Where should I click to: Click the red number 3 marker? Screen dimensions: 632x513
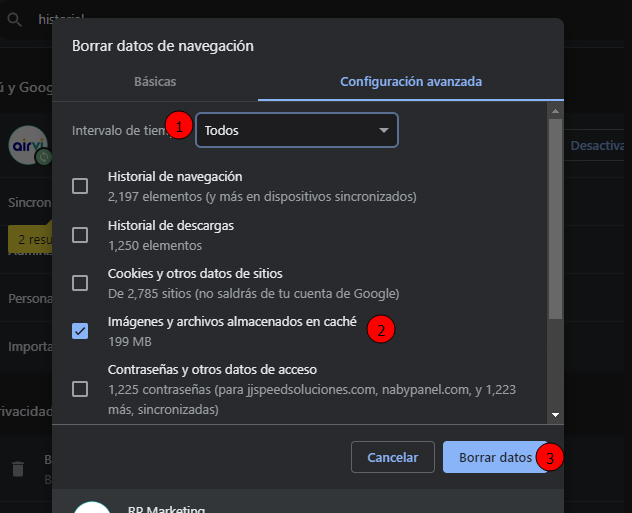(550, 458)
